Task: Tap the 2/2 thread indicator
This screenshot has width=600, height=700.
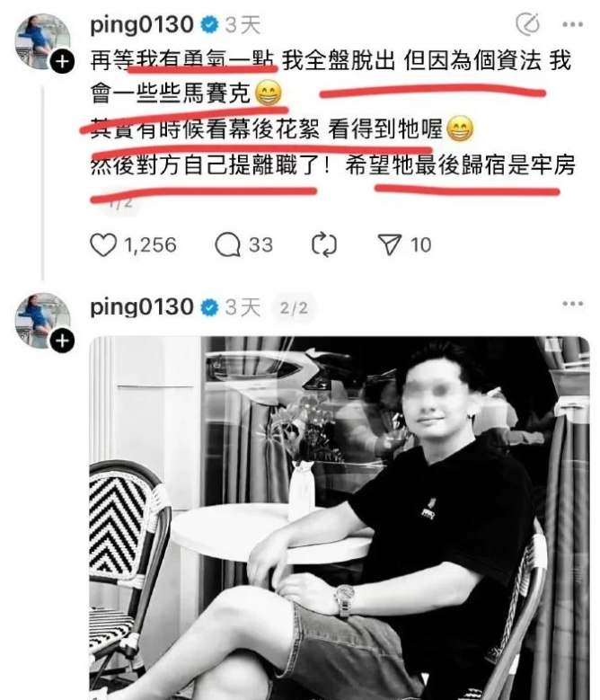Action: point(294,308)
